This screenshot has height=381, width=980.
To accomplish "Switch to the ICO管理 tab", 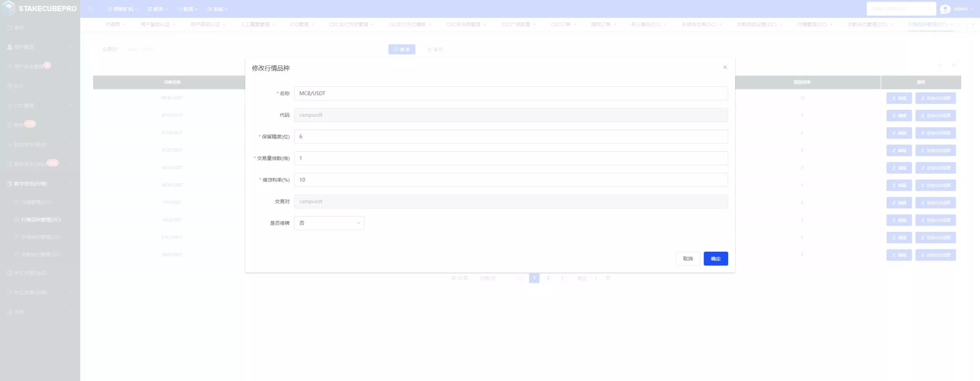I will pyautogui.click(x=299, y=24).
